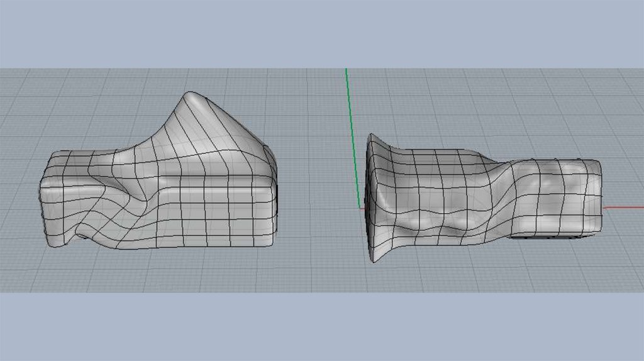Click the red X-axis line at right
Image resolution: width=644 pixels, height=361 pixels.
click(x=623, y=208)
